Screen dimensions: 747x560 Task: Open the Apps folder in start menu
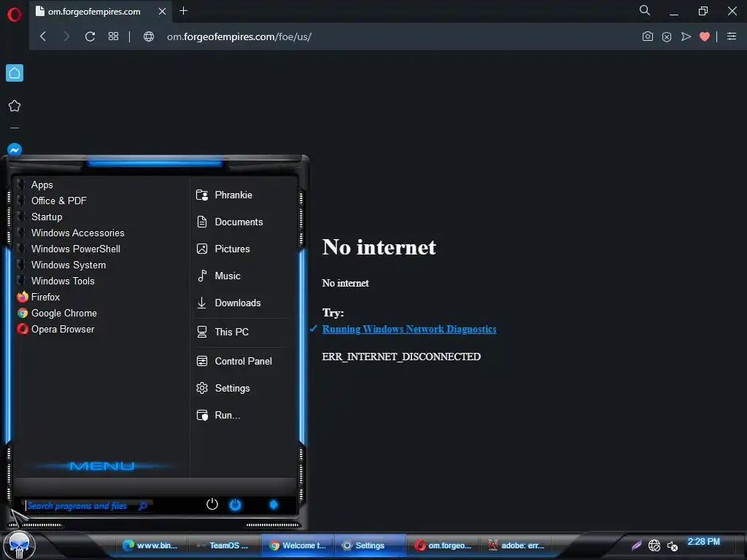click(x=42, y=184)
